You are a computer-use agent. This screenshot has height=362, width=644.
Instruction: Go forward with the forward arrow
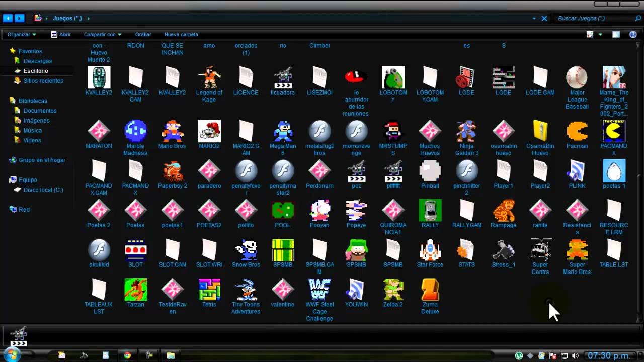pyautogui.click(x=20, y=18)
